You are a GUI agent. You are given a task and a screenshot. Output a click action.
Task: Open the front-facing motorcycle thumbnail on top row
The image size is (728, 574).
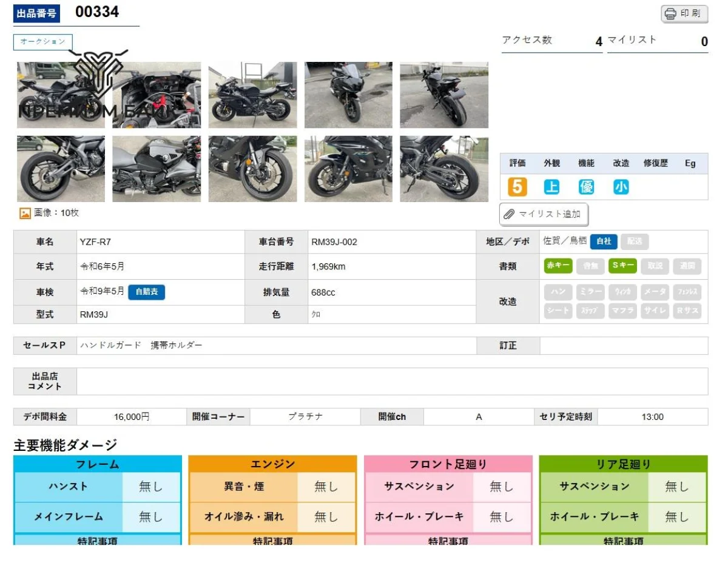click(348, 95)
